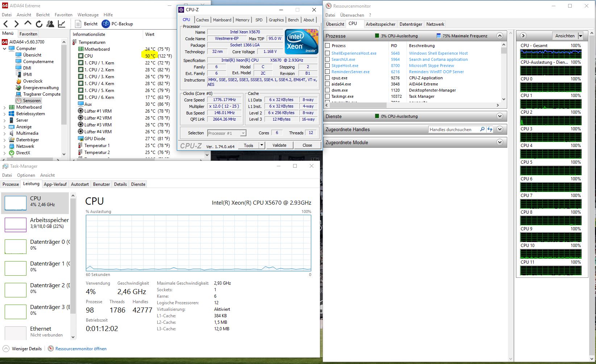Open the Überwachen menu in Ressourcenmonitor
The width and height of the screenshot is (596, 364).
pos(352,15)
